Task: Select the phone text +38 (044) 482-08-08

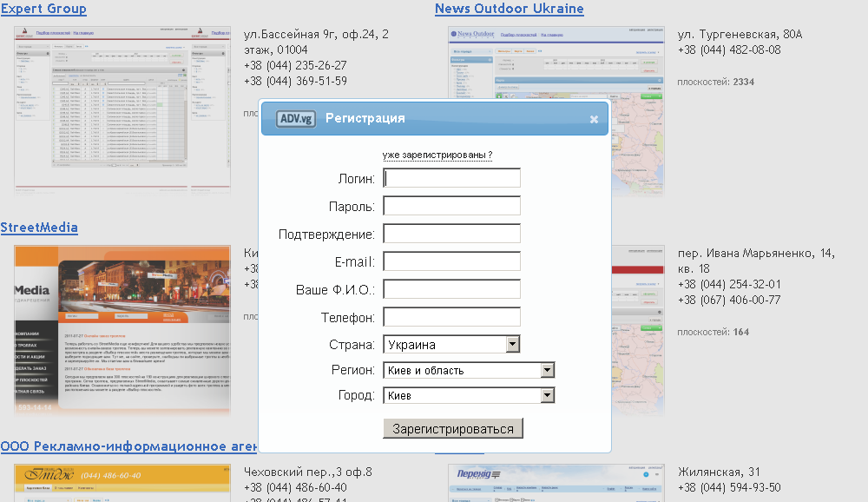Action: [730, 50]
